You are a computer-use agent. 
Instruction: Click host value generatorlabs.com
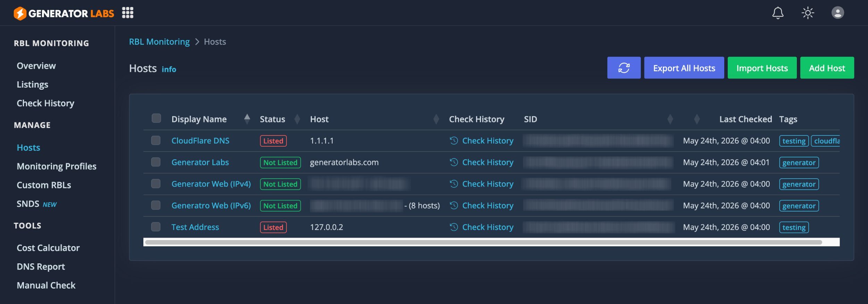click(344, 162)
